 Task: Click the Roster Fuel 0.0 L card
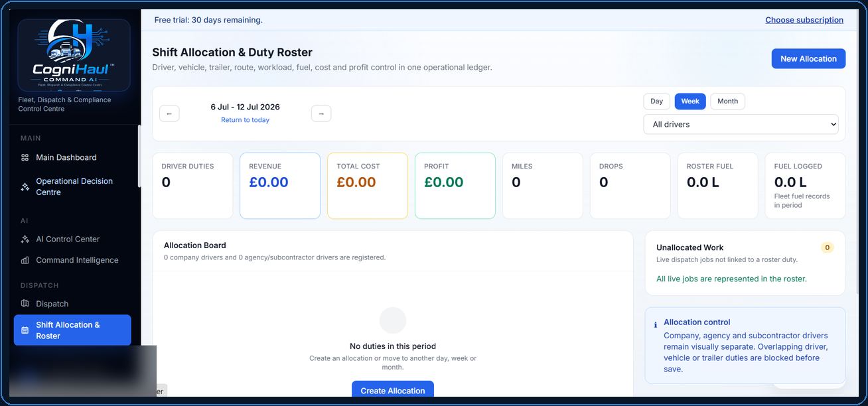(718, 186)
